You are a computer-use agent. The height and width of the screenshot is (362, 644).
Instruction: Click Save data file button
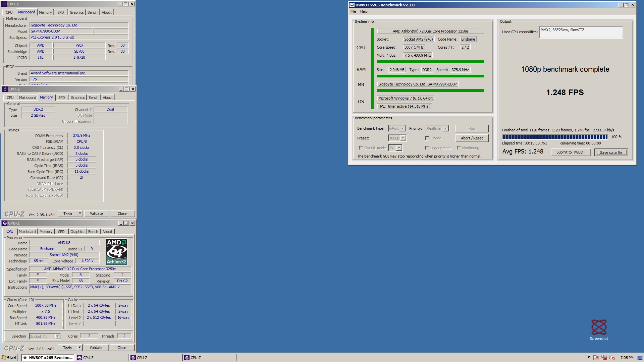pyautogui.click(x=611, y=153)
